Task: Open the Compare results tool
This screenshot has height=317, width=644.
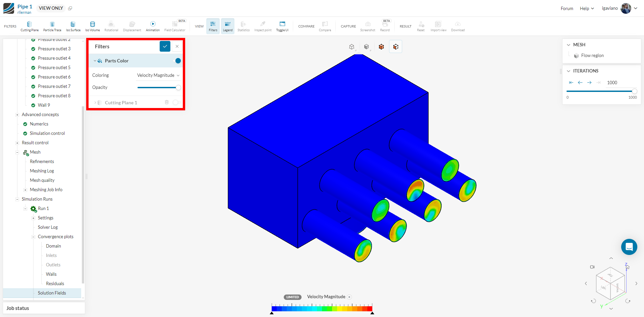Action: 325,26
